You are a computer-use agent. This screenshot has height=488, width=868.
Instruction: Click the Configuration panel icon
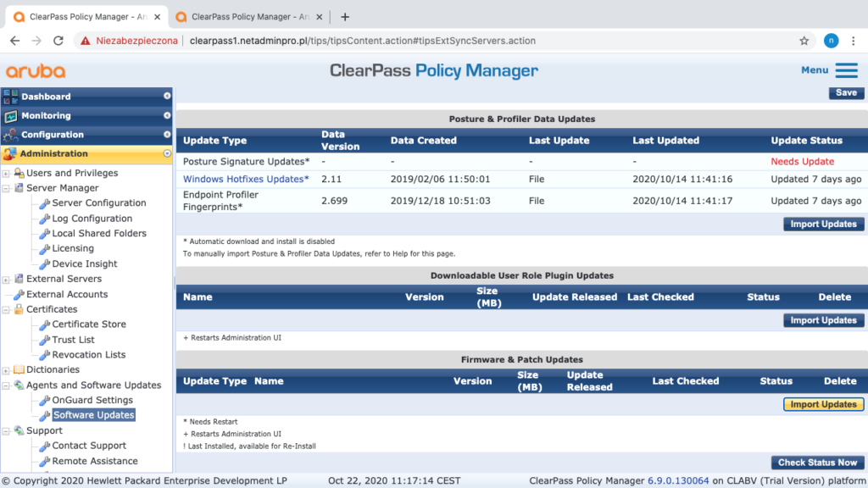click(10, 135)
